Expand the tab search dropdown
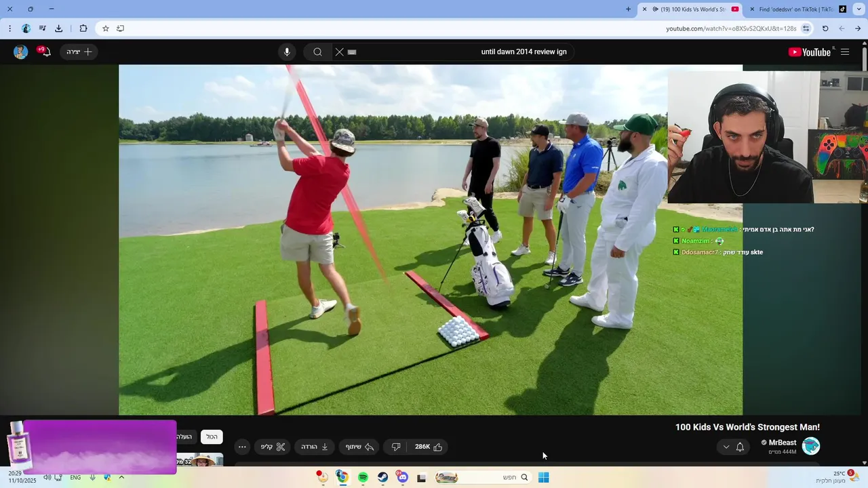The height and width of the screenshot is (488, 868). pos(859,9)
